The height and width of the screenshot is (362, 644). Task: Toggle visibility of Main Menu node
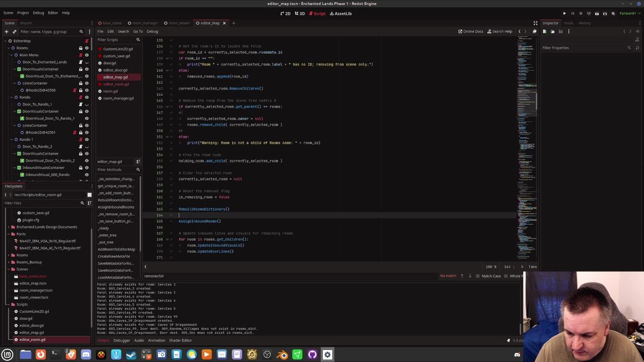(x=87, y=55)
